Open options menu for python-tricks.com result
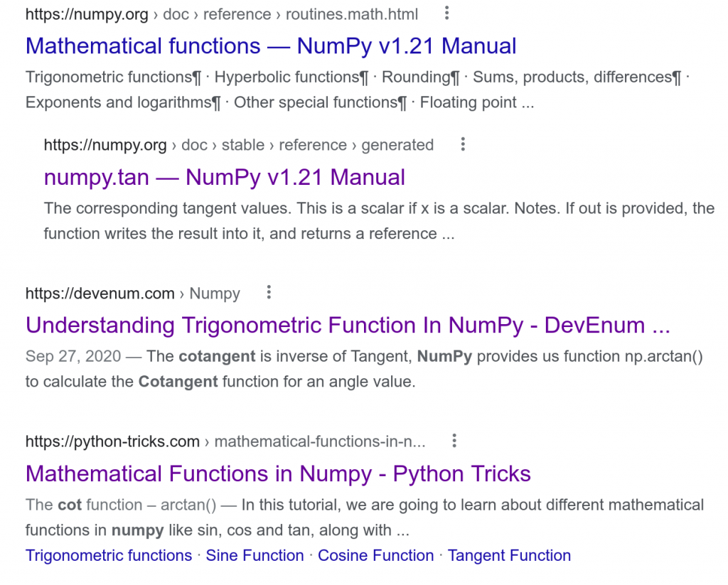The width and height of the screenshot is (728, 585). [454, 441]
